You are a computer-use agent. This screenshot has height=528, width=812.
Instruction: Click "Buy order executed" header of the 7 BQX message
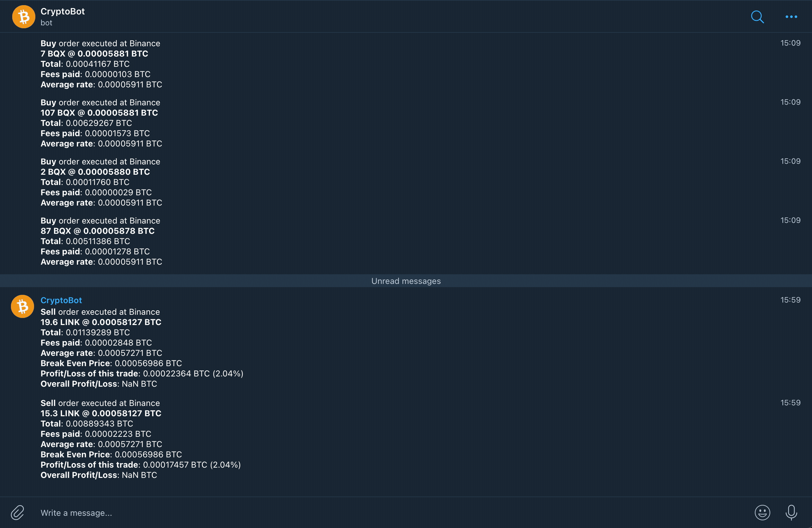[100, 43]
